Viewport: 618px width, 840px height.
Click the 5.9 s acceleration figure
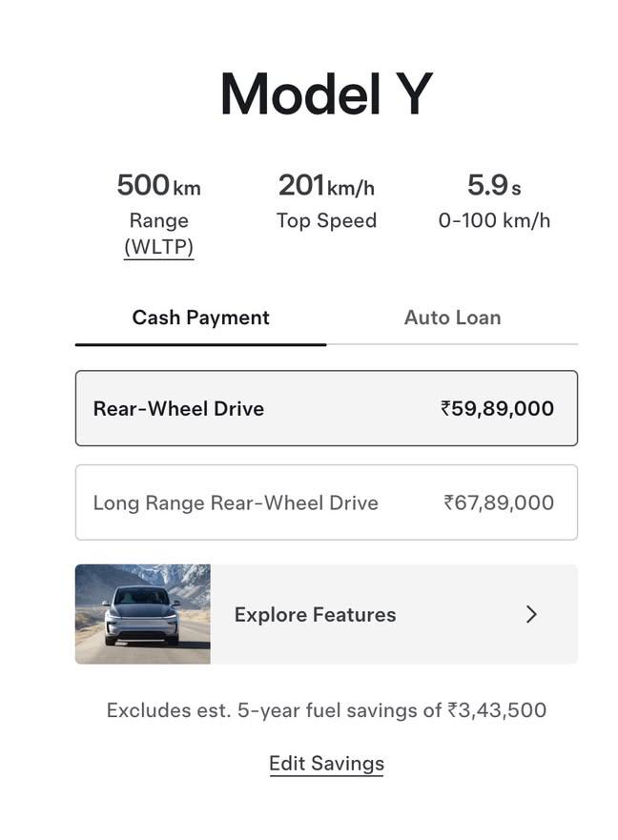(494, 185)
